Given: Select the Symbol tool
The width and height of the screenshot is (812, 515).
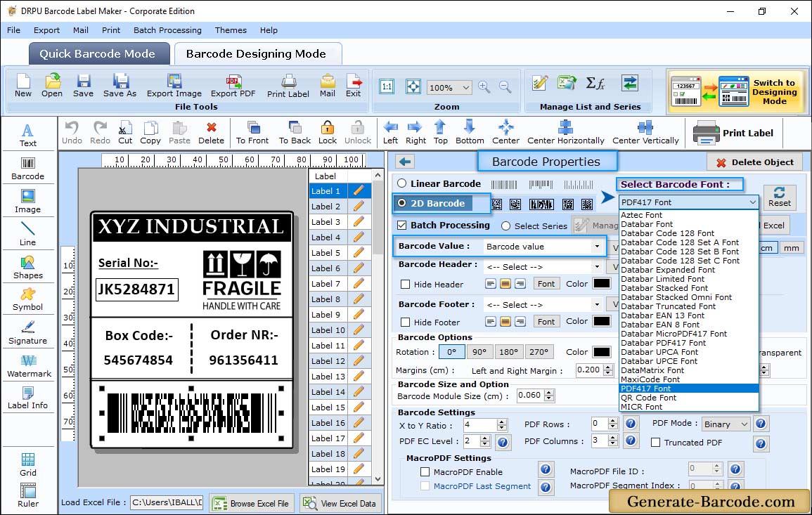Looking at the screenshot, I should pos(28,300).
